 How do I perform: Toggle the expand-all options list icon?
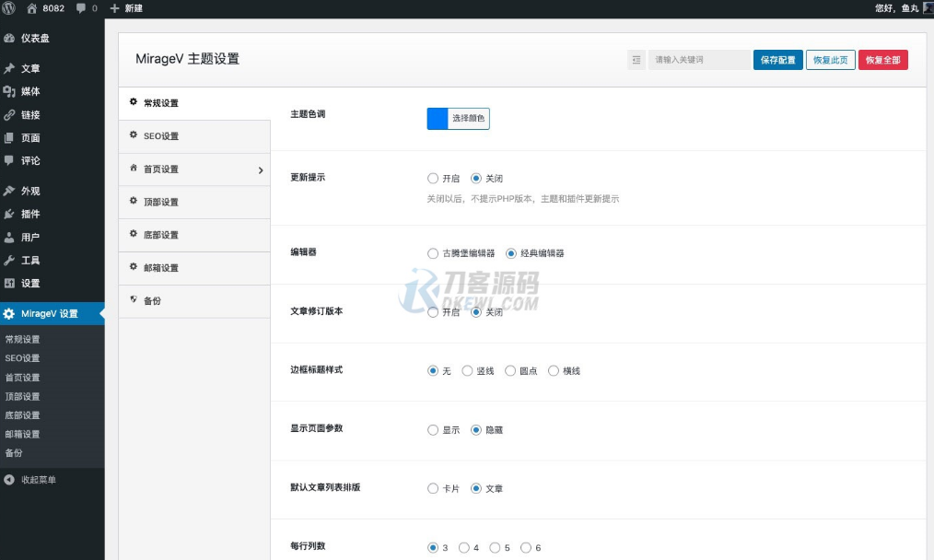point(636,60)
